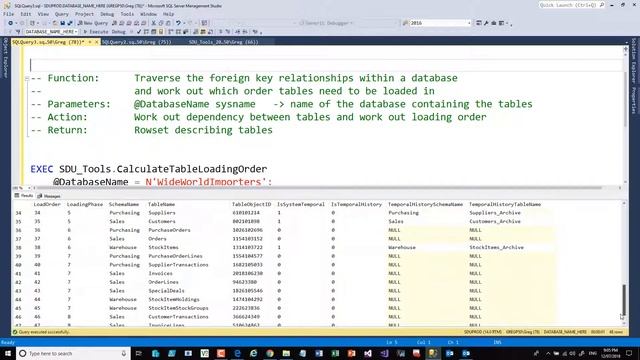This screenshot has height=360, width=640.
Task: Click the LoadingPhase column header
Action: pyautogui.click(x=84, y=204)
